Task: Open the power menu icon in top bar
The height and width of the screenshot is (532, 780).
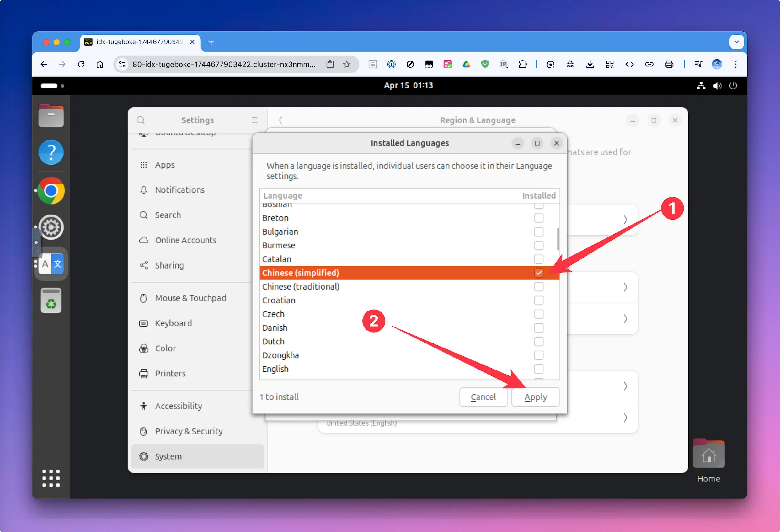Action: tap(733, 86)
